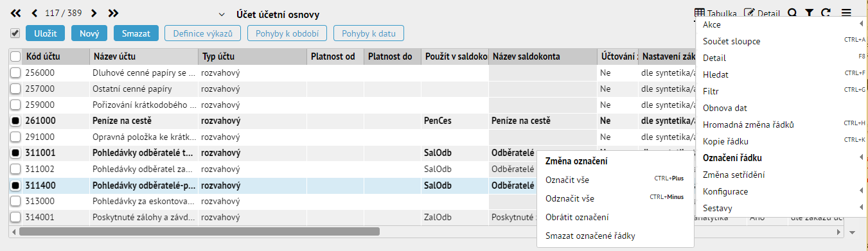Toggle the select-all checkbox in table header
The height and width of the screenshot is (251, 868).
pos(16,56)
